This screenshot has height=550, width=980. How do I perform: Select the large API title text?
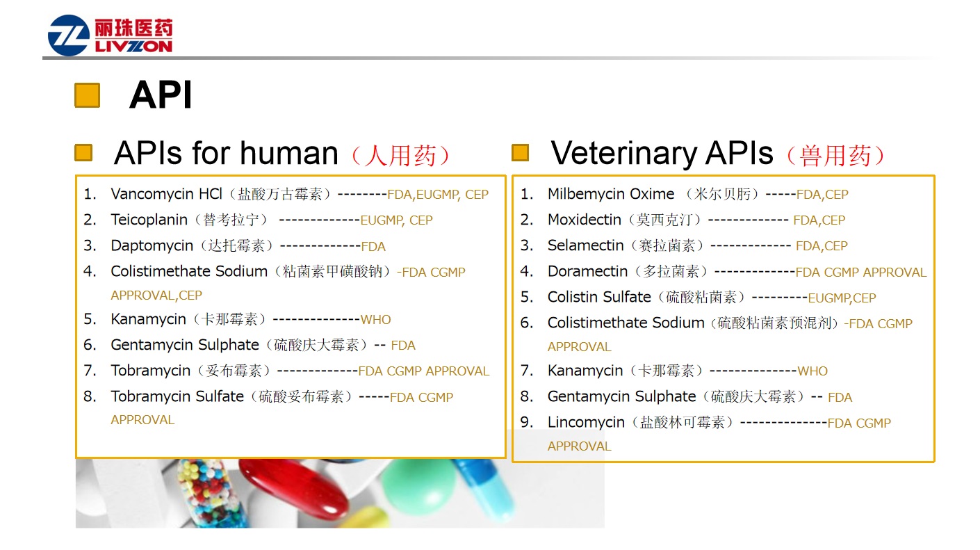tap(161, 95)
